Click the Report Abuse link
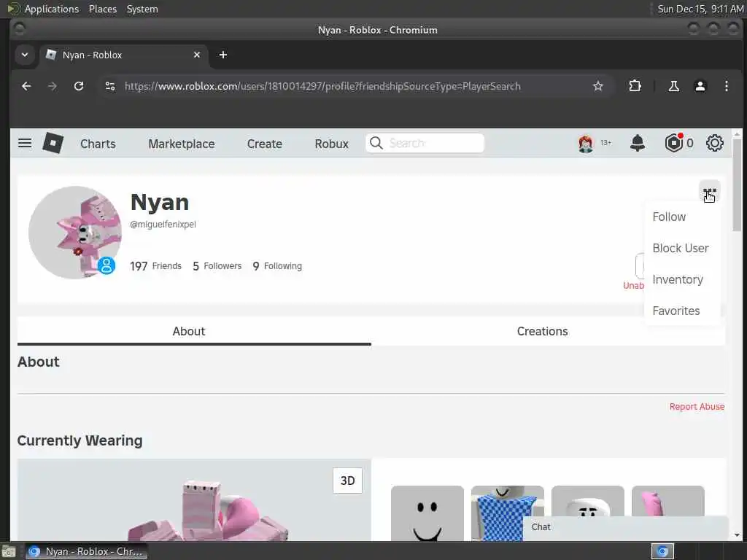 [x=697, y=407]
